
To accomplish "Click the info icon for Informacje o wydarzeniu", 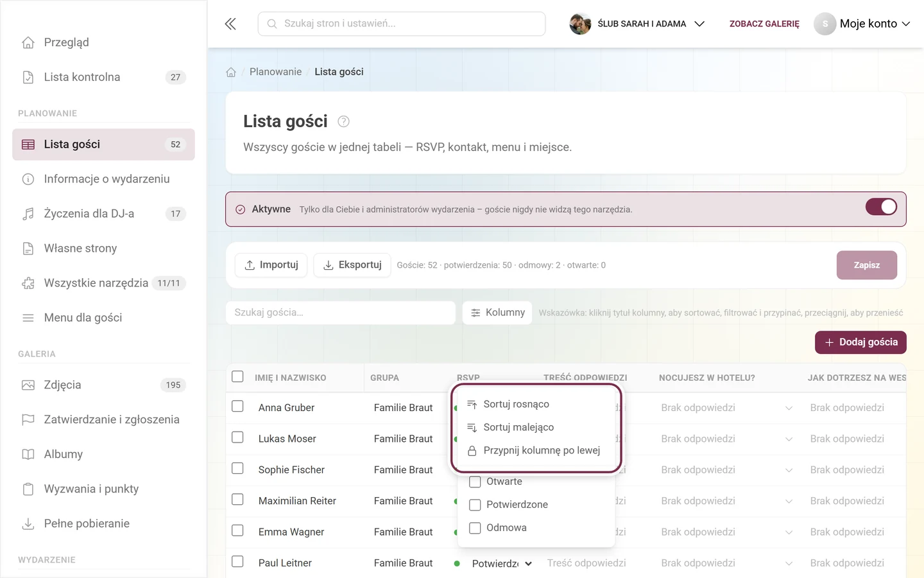I will tap(28, 179).
